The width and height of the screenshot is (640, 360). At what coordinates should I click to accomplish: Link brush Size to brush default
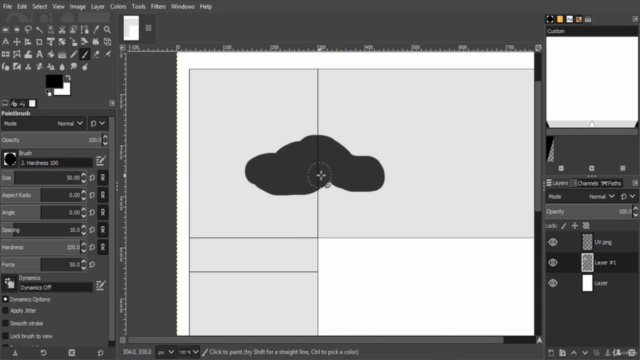(x=103, y=178)
